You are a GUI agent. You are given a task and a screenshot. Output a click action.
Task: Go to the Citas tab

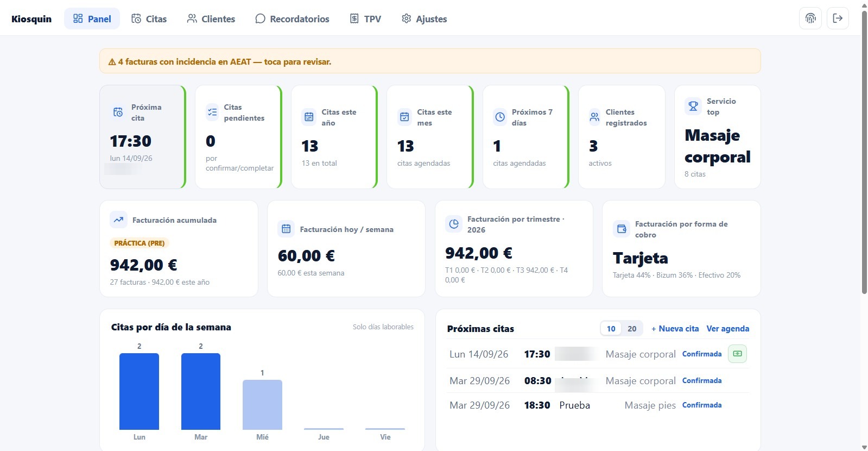[x=149, y=19]
